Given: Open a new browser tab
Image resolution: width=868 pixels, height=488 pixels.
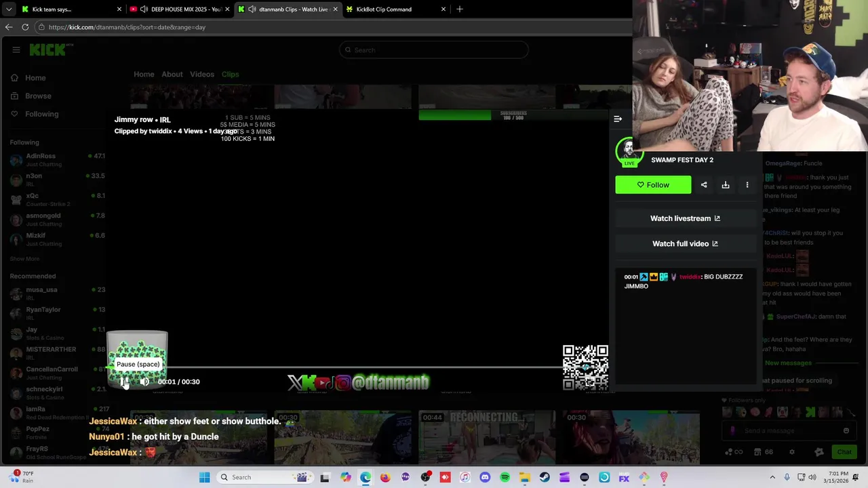Looking at the screenshot, I should click(x=460, y=9).
